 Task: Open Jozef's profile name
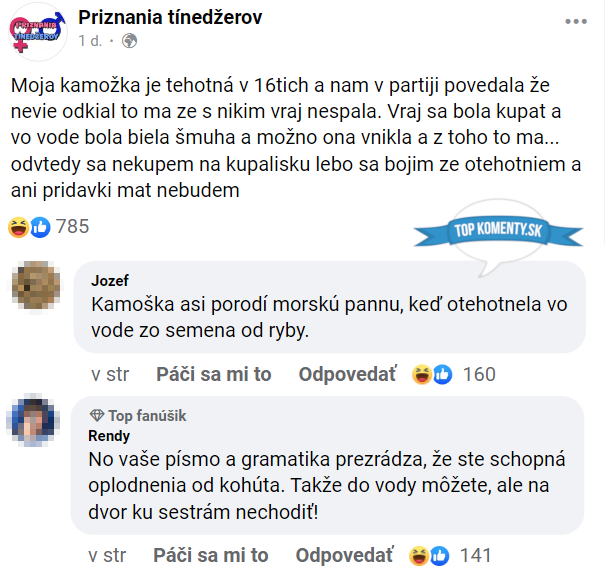tap(109, 281)
